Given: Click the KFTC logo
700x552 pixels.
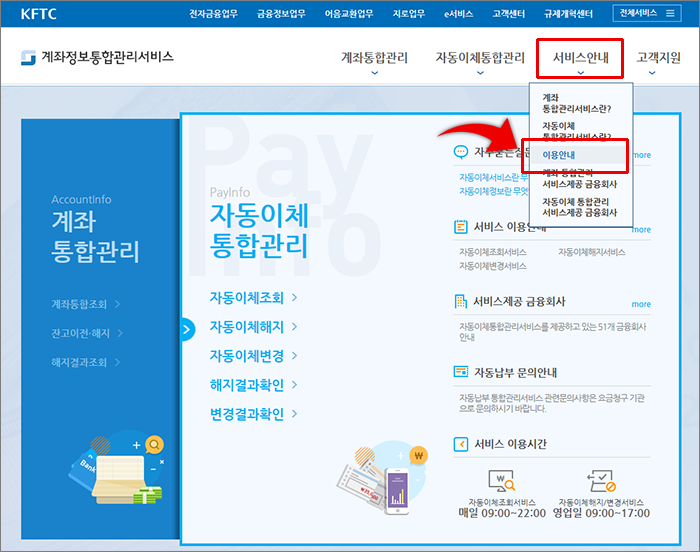Looking at the screenshot, I should [38, 14].
